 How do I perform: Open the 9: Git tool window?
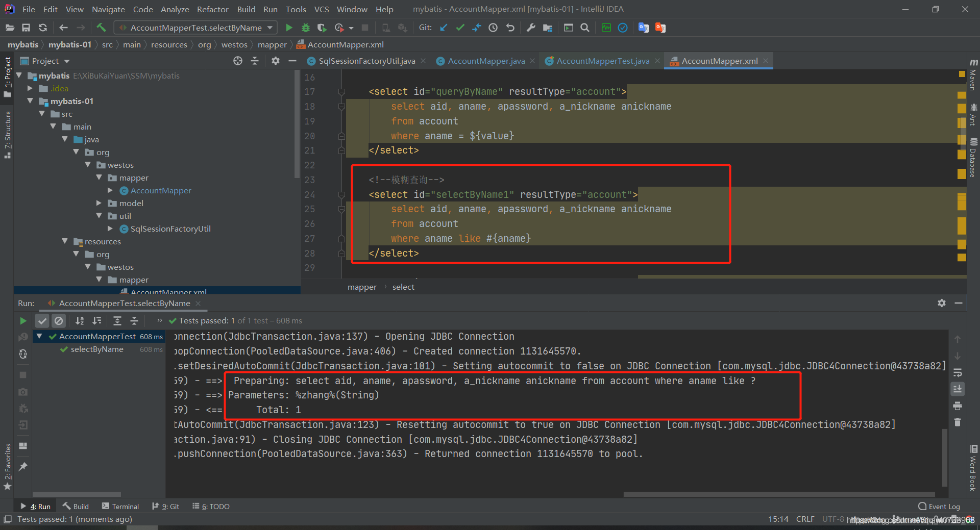(x=166, y=507)
